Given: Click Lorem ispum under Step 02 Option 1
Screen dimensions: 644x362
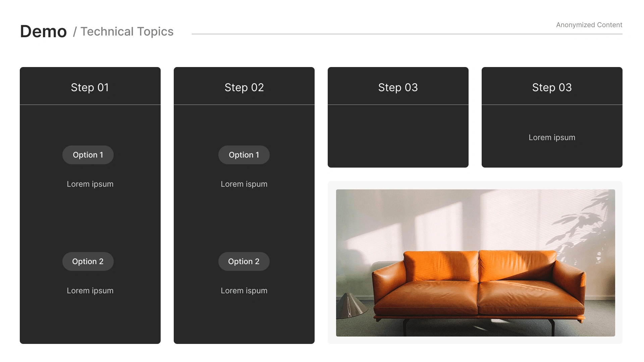Looking at the screenshot, I should 244,184.
